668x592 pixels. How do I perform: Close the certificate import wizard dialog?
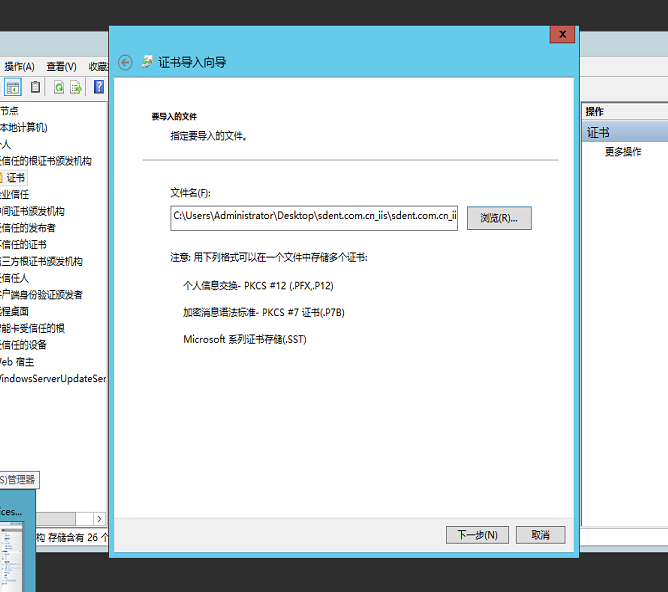(x=562, y=34)
